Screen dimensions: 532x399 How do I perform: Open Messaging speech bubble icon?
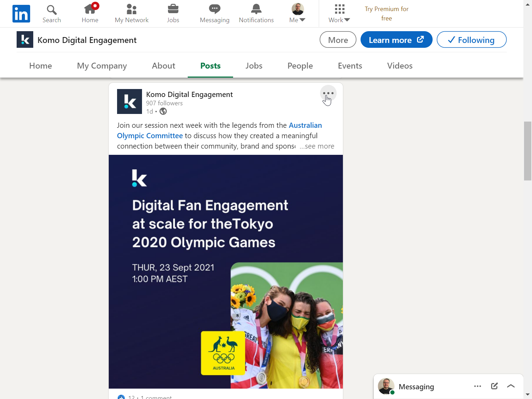[x=215, y=9]
